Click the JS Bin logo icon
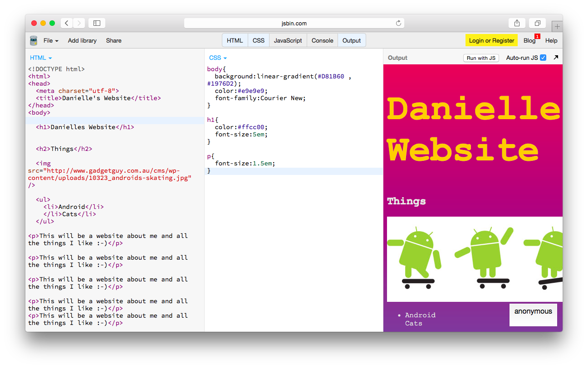Viewport: 588px width, 368px height. [34, 41]
